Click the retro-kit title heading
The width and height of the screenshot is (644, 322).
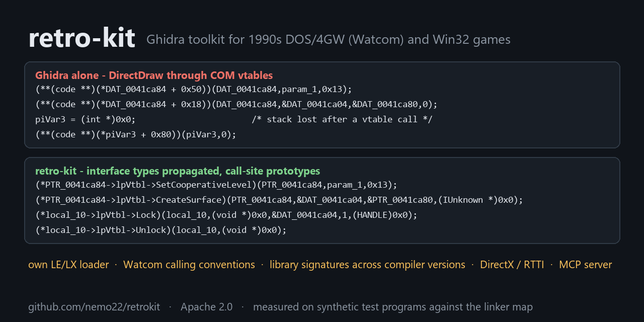(x=82, y=38)
